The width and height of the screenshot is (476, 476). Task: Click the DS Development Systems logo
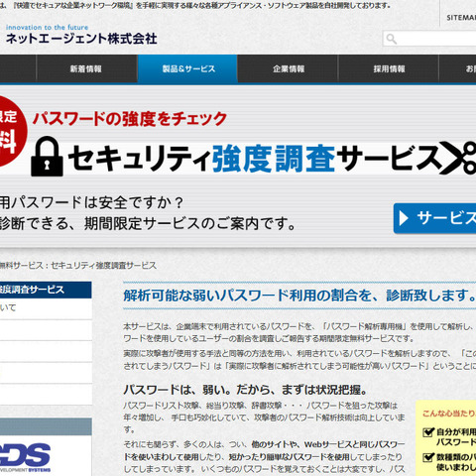(25, 458)
